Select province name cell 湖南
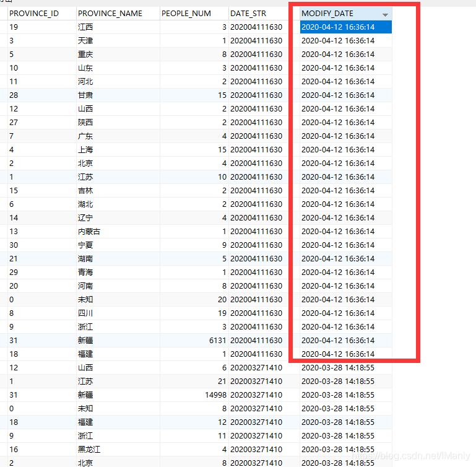 pos(118,258)
